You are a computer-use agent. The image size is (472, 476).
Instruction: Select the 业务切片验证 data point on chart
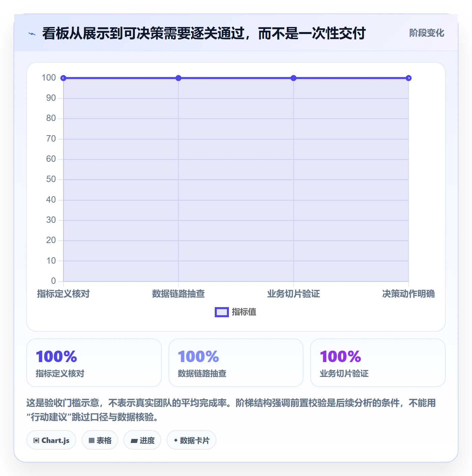(x=294, y=78)
